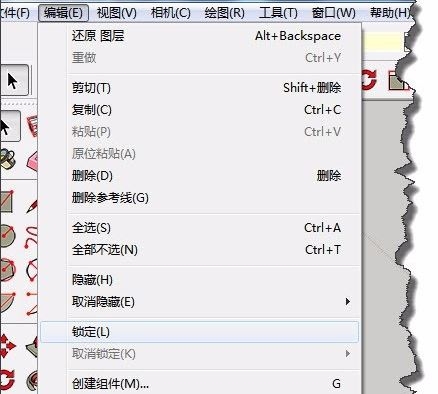Viewport: 438px width, 394px height.
Task: Select the Polygon drawing tool
Action: pyautogui.click(x=7, y=269)
